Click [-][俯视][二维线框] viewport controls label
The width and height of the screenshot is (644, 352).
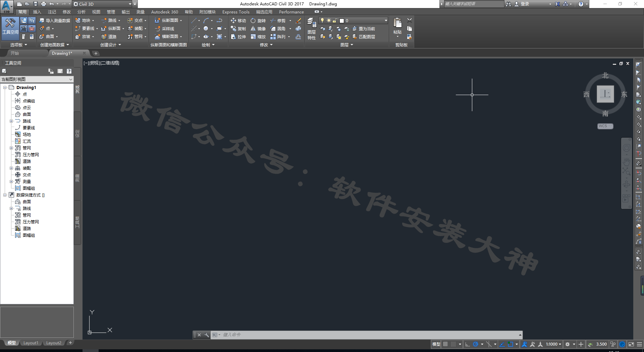101,63
